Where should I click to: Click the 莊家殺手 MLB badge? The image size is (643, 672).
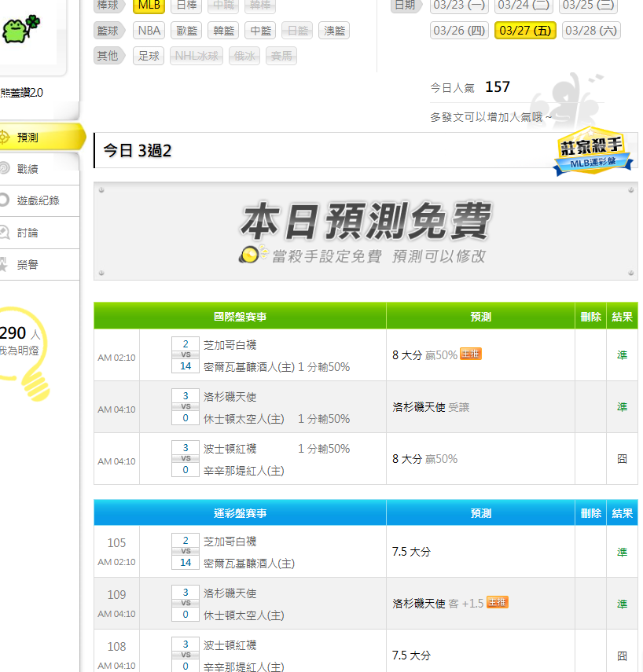pyautogui.click(x=593, y=150)
